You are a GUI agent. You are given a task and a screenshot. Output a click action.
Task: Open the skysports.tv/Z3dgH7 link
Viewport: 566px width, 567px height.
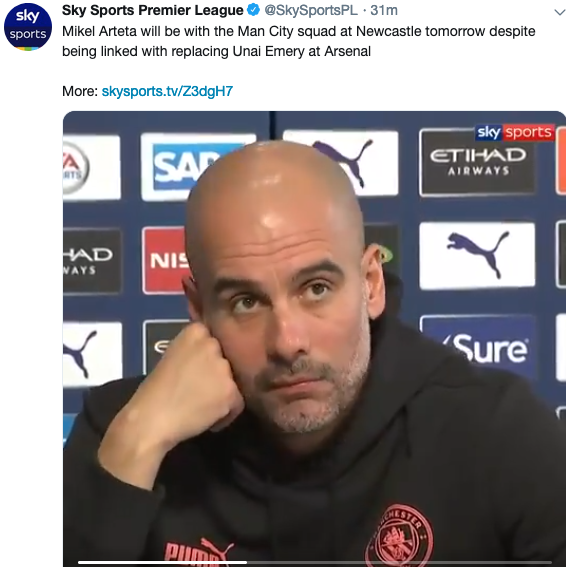tap(167, 91)
